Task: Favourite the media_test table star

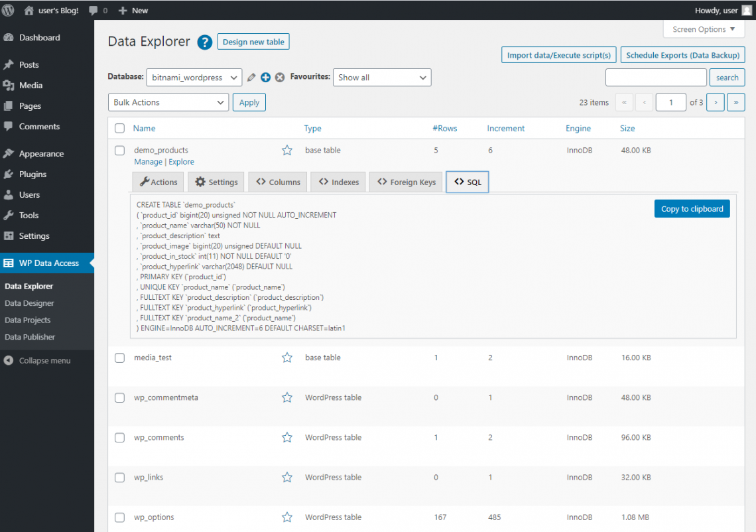Action: click(287, 358)
